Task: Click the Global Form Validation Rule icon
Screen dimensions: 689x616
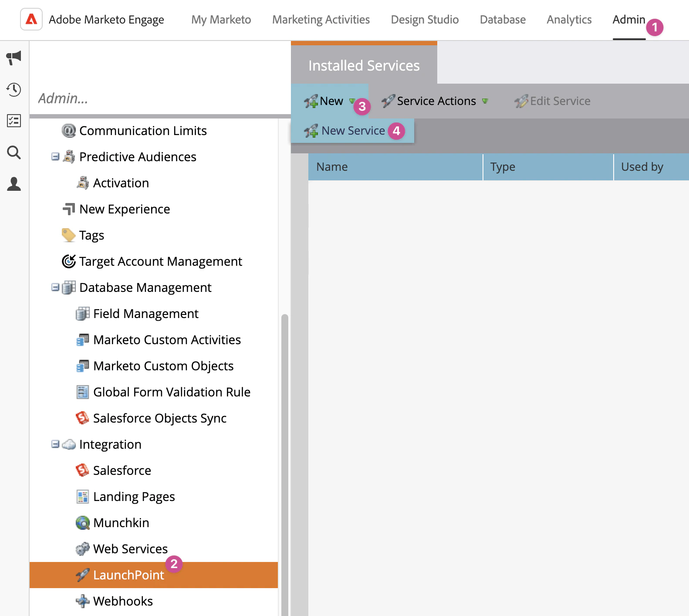Action: 83,392
